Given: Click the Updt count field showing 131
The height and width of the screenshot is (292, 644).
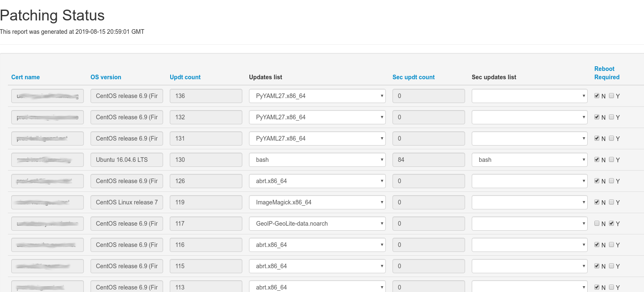Looking at the screenshot, I should pyautogui.click(x=206, y=138).
